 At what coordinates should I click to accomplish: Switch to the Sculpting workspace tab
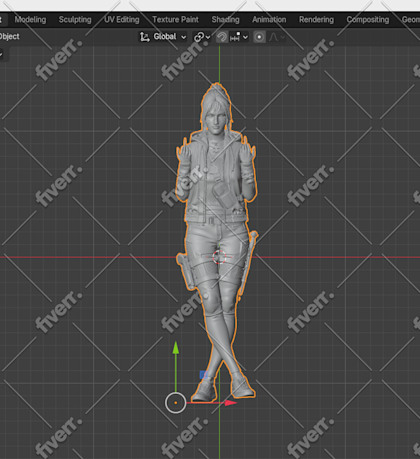(75, 20)
